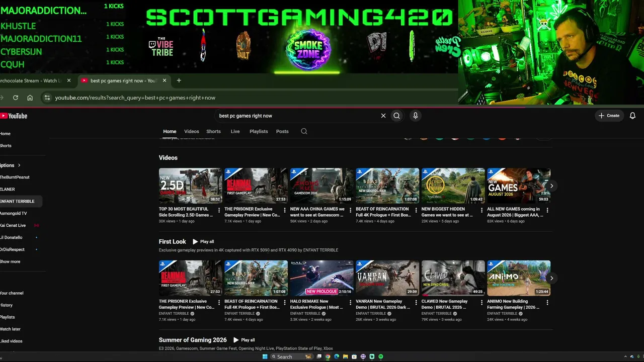Image resolution: width=644 pixels, height=362 pixels.
Task: View site information icon in the address bar
Action: tap(47, 98)
